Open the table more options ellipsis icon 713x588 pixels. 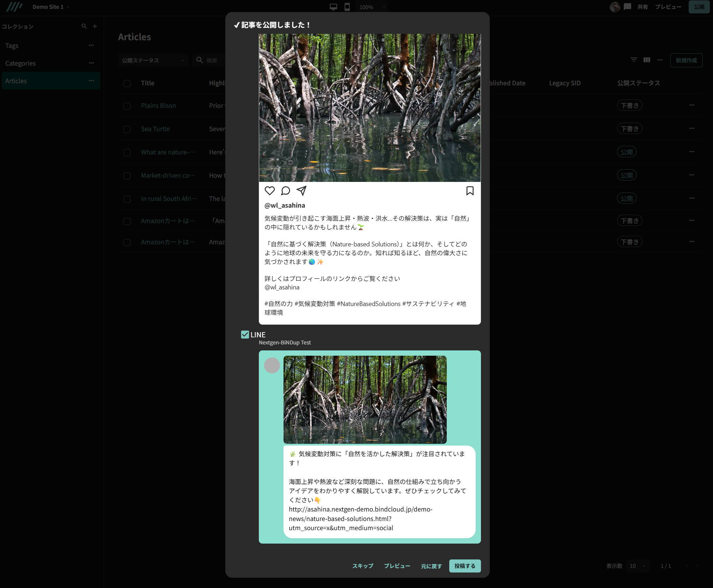click(660, 60)
